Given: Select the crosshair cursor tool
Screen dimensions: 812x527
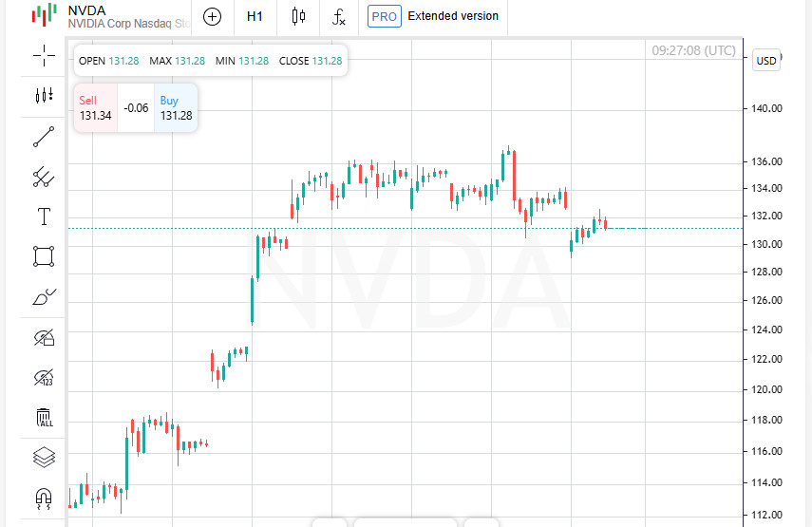Looking at the screenshot, I should tap(44, 55).
